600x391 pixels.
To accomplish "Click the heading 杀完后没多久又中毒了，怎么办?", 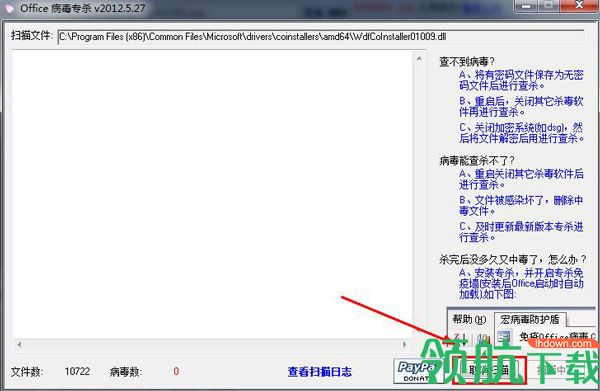I will 512,259.
